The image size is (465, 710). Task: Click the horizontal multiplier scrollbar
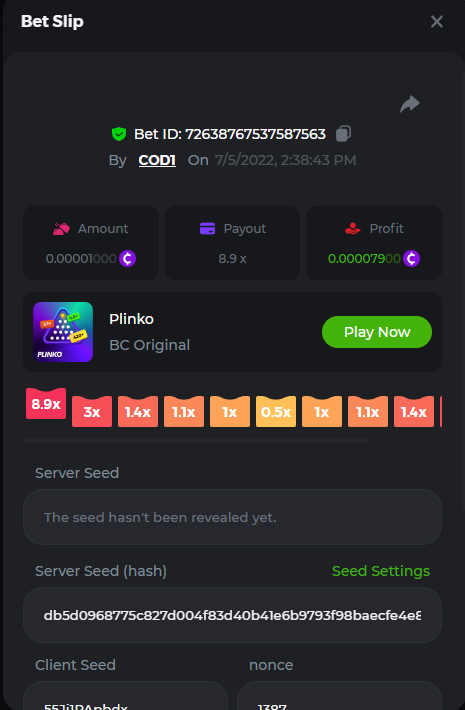[197, 440]
